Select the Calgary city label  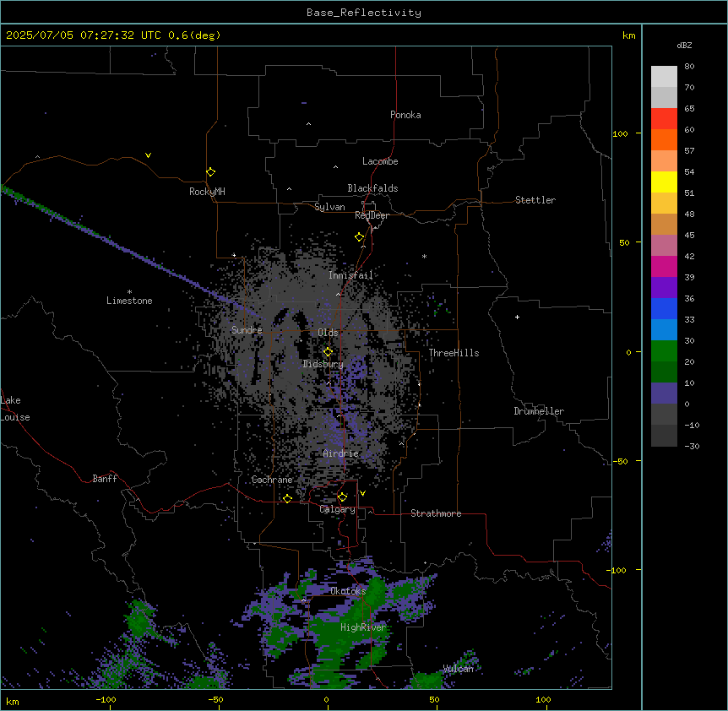click(337, 509)
